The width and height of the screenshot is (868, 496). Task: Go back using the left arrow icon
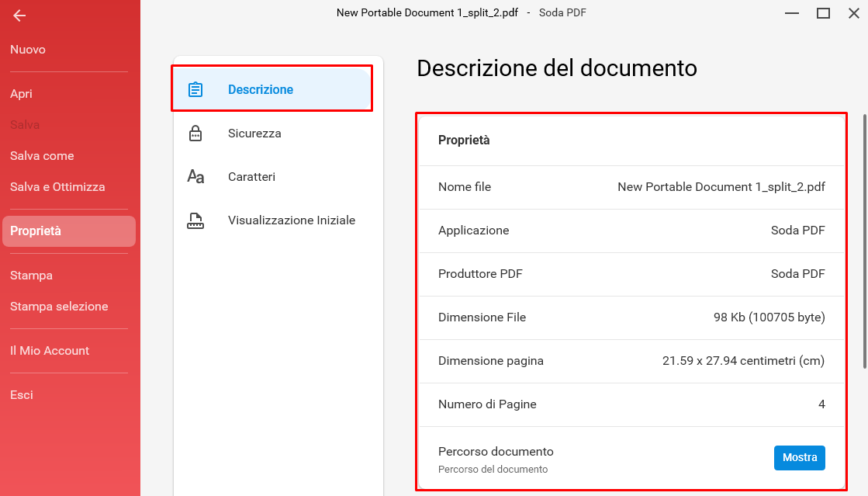19,16
